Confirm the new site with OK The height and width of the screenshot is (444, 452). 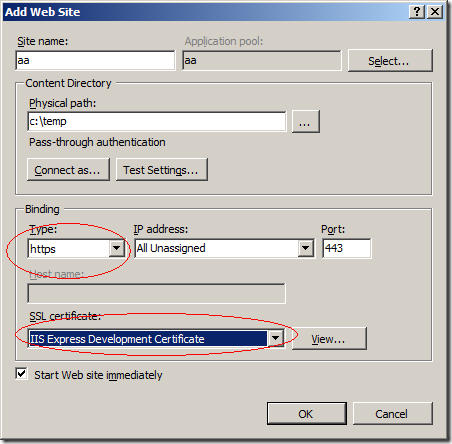(307, 413)
